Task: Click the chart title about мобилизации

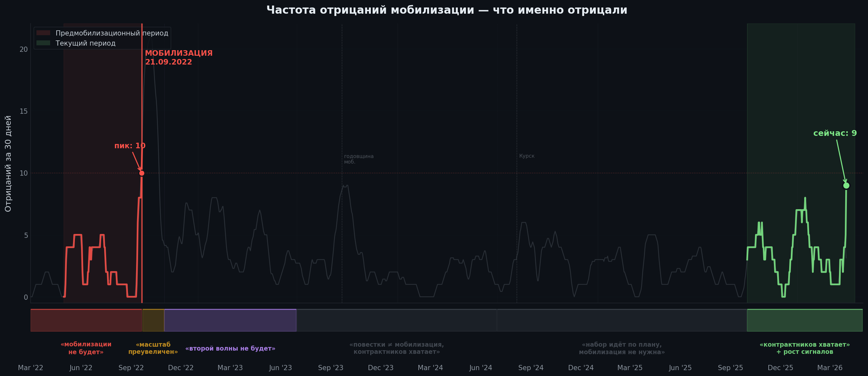Action: tap(447, 10)
